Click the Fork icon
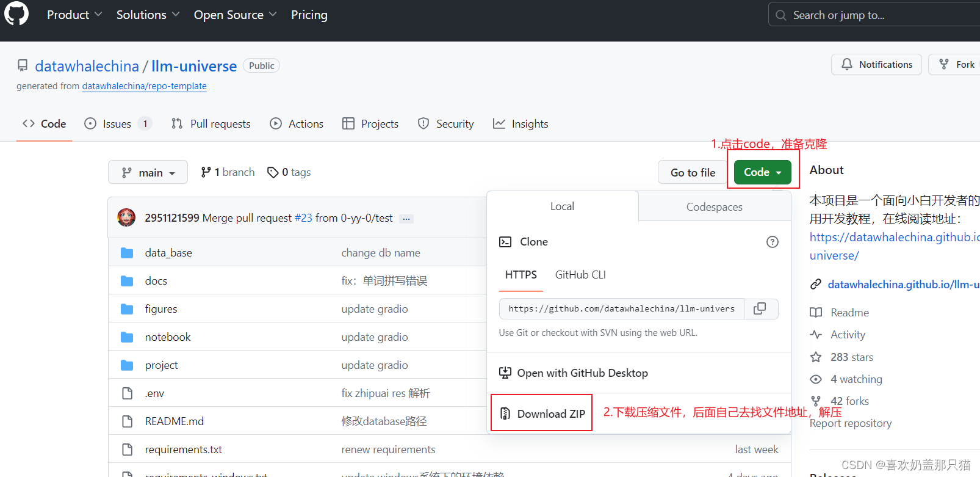Image resolution: width=980 pixels, height=477 pixels. point(944,64)
